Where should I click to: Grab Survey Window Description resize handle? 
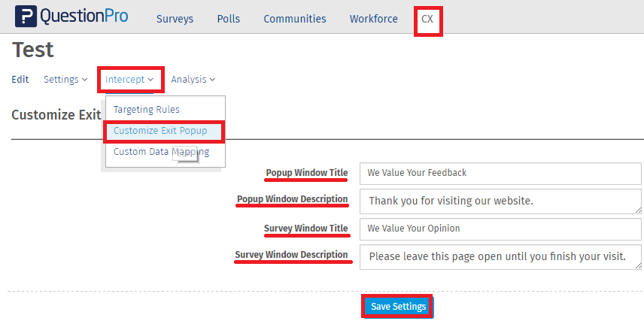click(639, 266)
